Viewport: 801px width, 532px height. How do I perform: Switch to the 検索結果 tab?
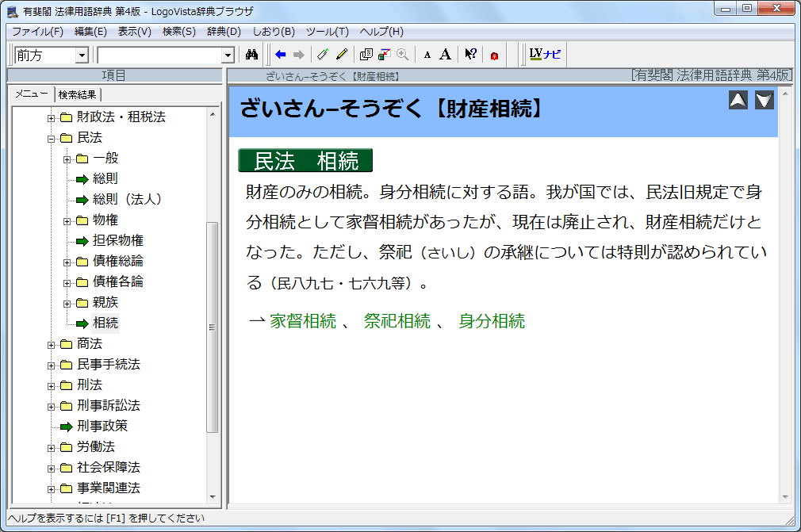78,94
